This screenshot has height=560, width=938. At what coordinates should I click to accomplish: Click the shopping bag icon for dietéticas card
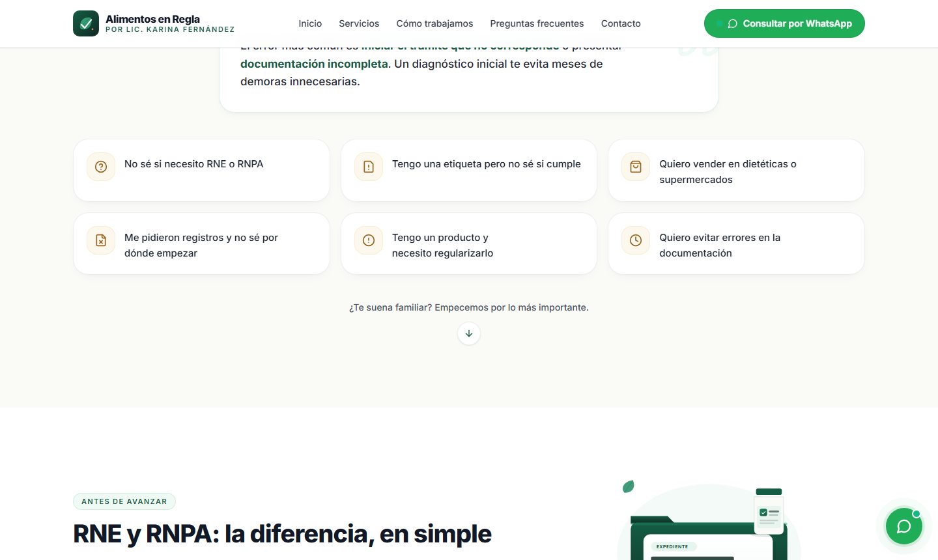636,167
